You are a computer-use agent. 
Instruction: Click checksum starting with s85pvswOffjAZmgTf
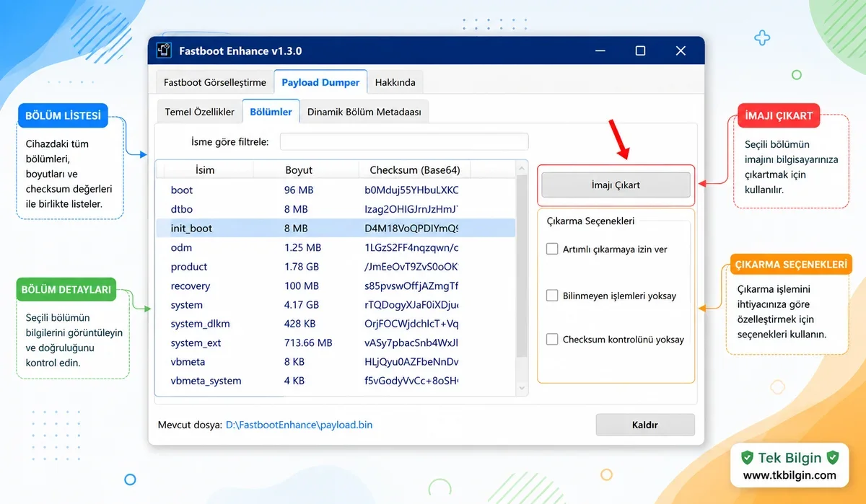[411, 286]
